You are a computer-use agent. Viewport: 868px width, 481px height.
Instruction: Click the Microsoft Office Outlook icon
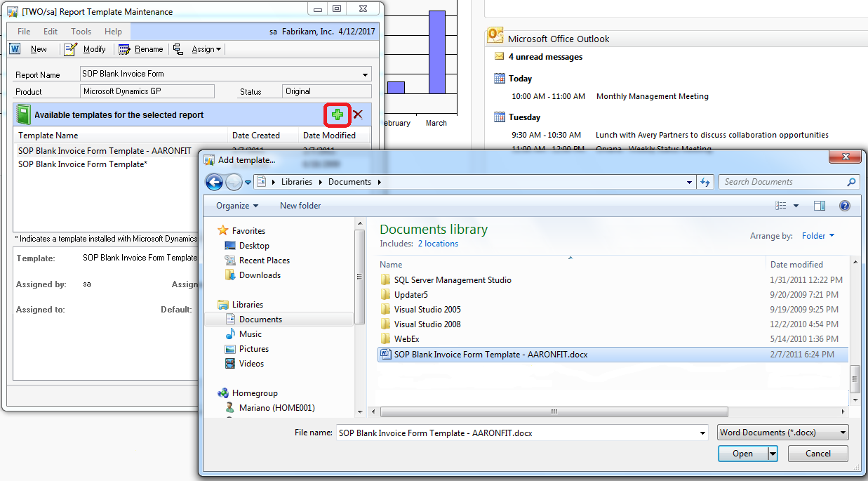495,37
